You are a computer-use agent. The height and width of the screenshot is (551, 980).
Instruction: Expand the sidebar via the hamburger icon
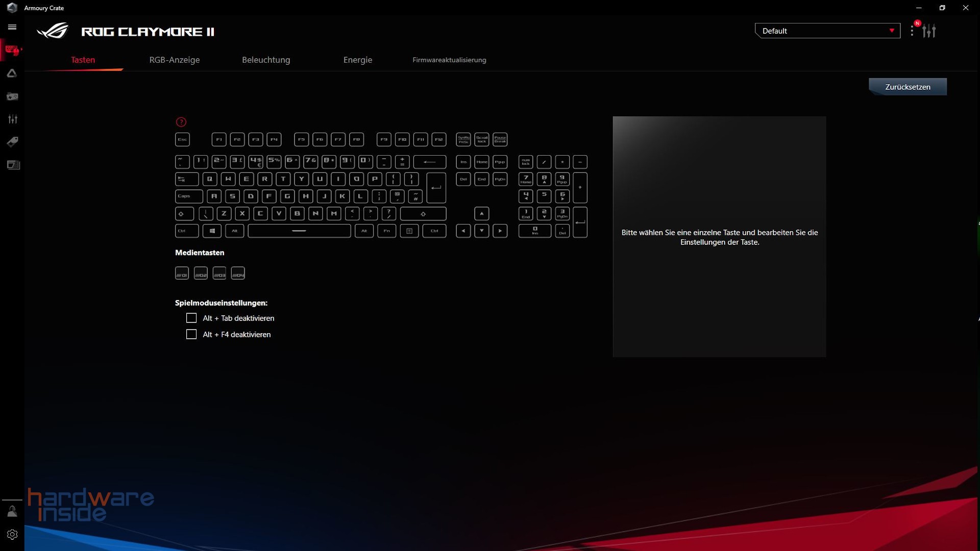12,27
